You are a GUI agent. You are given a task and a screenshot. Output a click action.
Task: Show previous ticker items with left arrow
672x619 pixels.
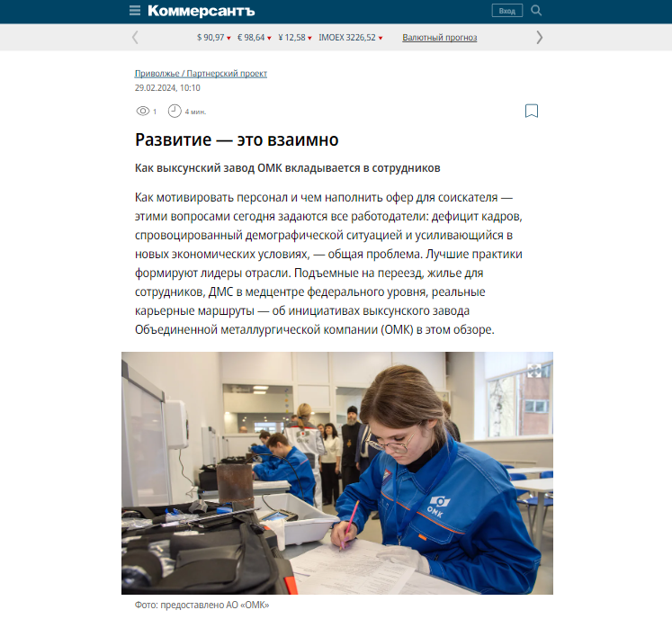pos(135,37)
